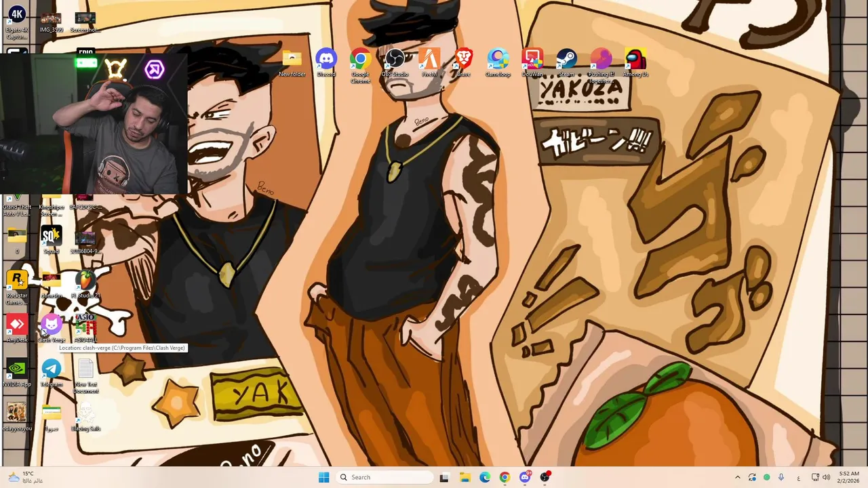
Task: Open Discord from the taskbar
Action: pos(525,477)
